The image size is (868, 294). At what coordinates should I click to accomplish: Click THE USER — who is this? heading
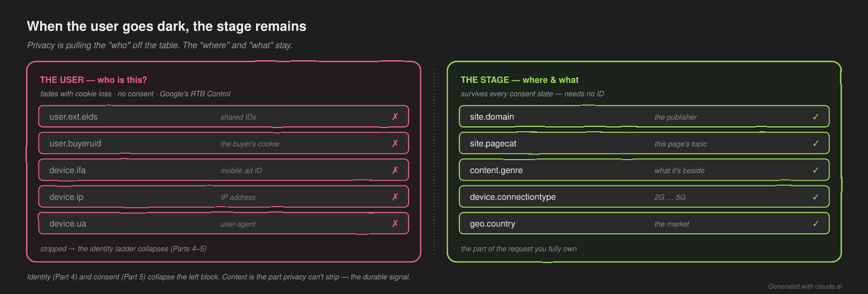pyautogui.click(x=93, y=80)
